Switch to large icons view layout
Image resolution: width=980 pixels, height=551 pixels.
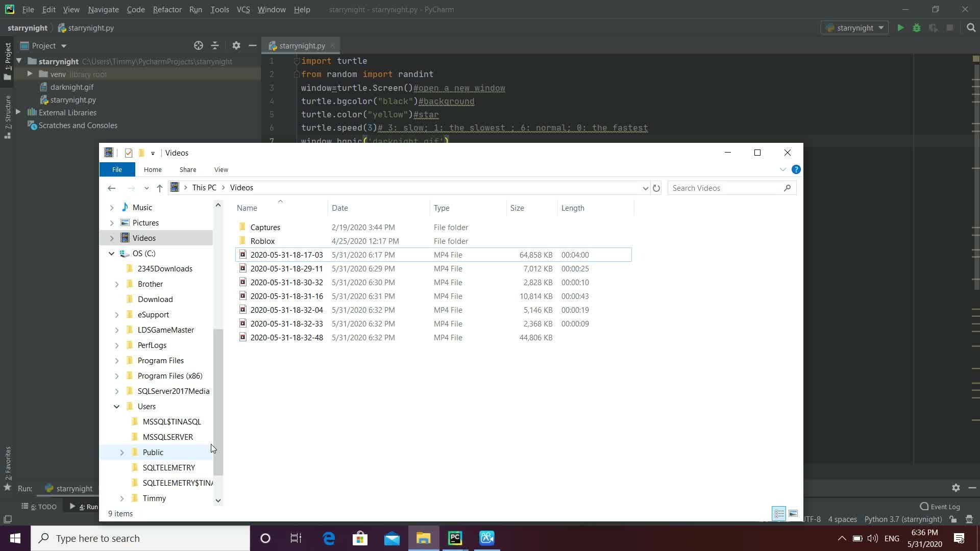click(x=793, y=513)
